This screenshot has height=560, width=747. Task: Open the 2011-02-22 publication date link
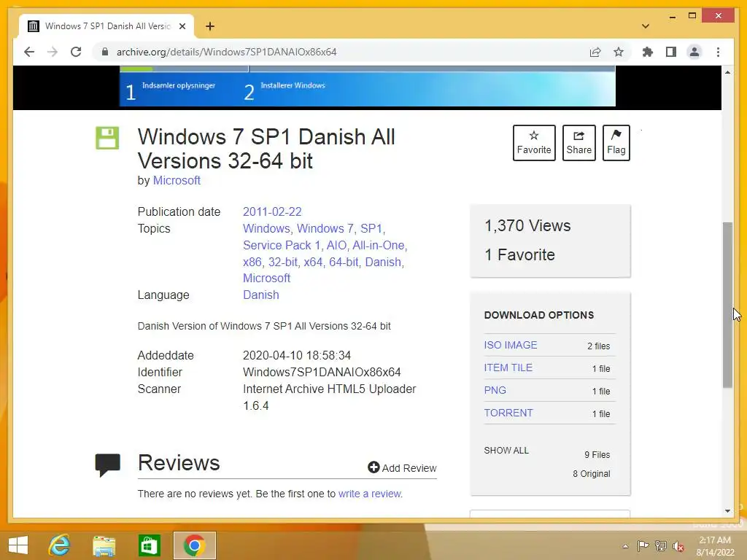pyautogui.click(x=272, y=212)
